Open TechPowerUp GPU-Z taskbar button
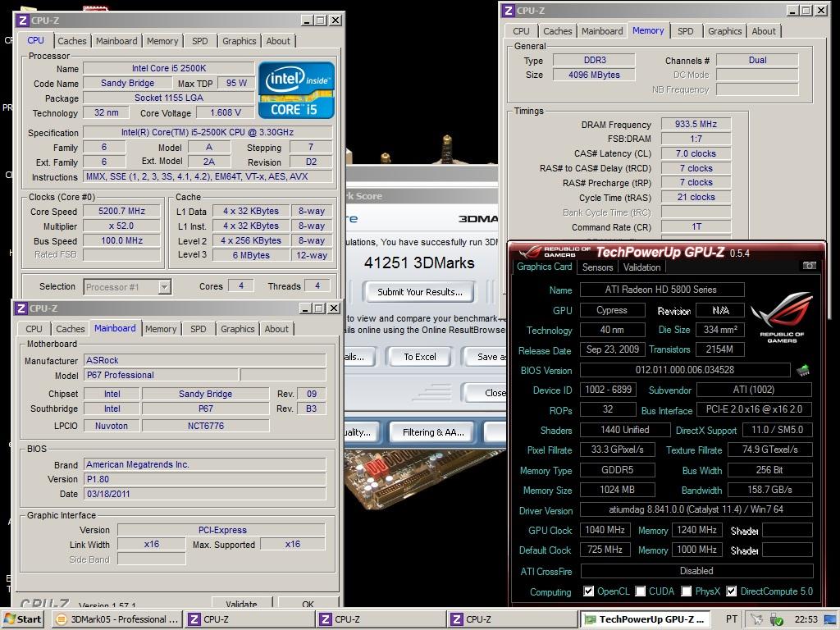 (x=646, y=619)
